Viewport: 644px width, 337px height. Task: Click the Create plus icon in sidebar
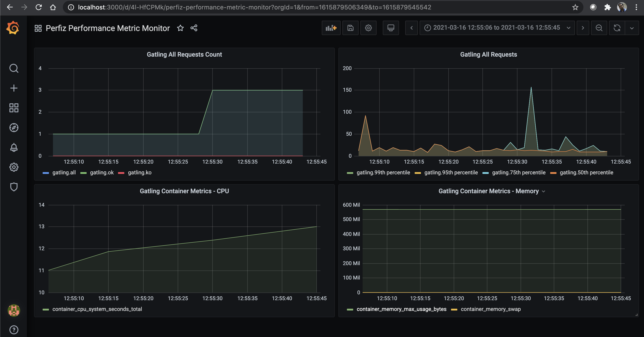[14, 88]
